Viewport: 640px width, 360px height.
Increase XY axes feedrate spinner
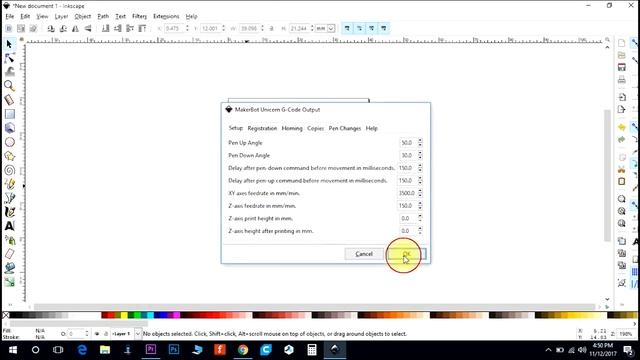(420, 191)
